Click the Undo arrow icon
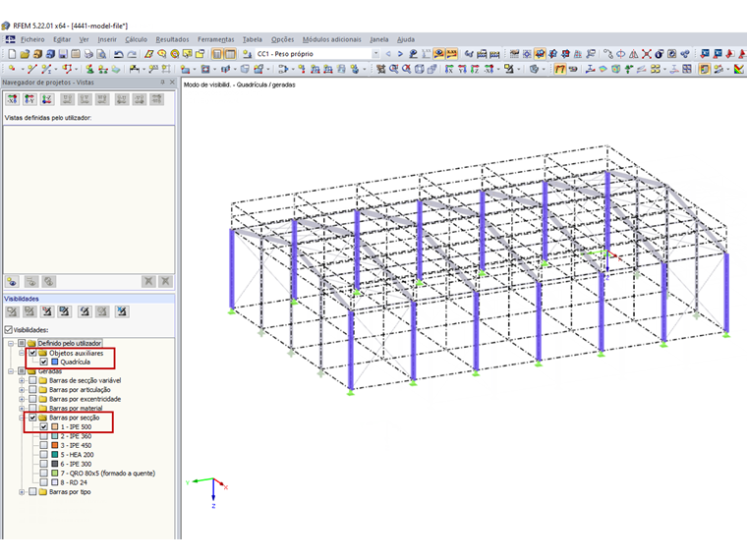 119,54
